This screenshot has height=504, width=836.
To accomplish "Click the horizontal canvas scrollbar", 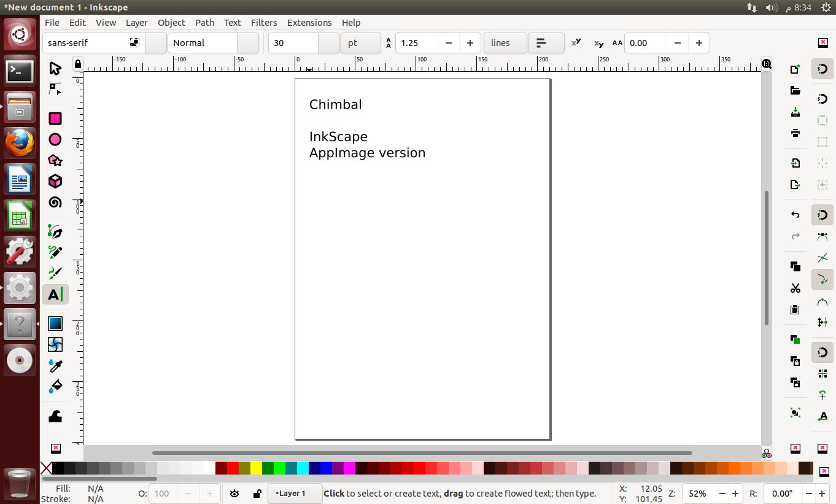I will pos(422,453).
